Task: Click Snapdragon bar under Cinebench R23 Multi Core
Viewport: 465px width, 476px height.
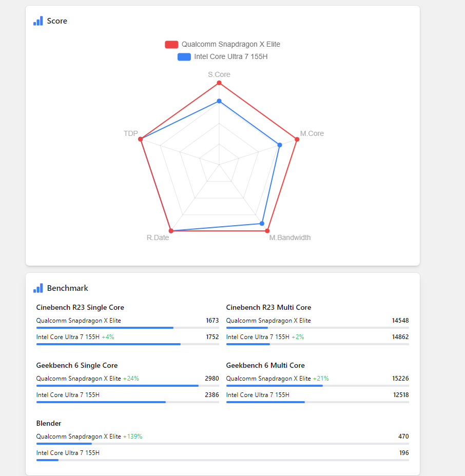Action: click(x=318, y=328)
